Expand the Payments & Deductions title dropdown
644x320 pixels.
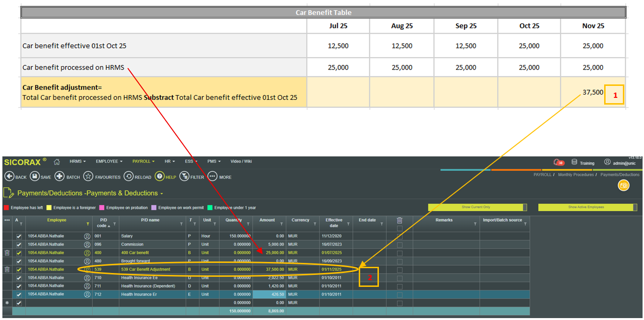click(161, 193)
